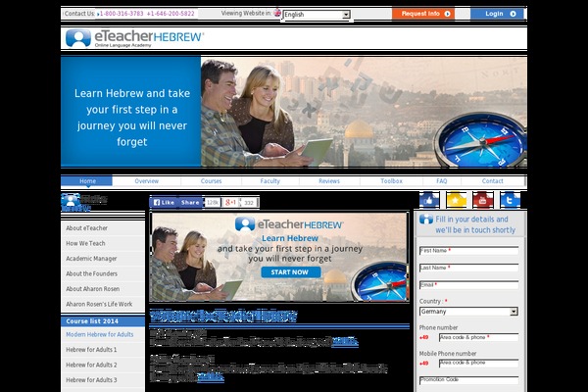Open the Toolbox navigation tab
The width and height of the screenshot is (588, 392).
pos(391,180)
